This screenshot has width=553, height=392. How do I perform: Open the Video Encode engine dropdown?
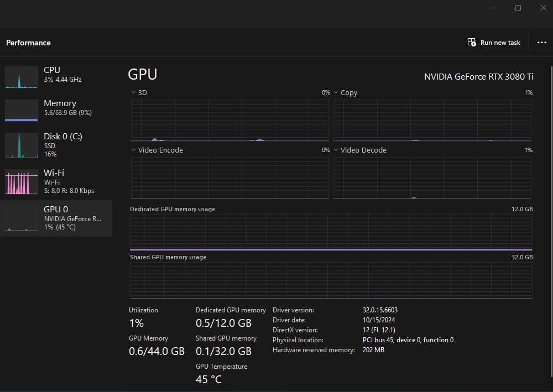tap(133, 150)
